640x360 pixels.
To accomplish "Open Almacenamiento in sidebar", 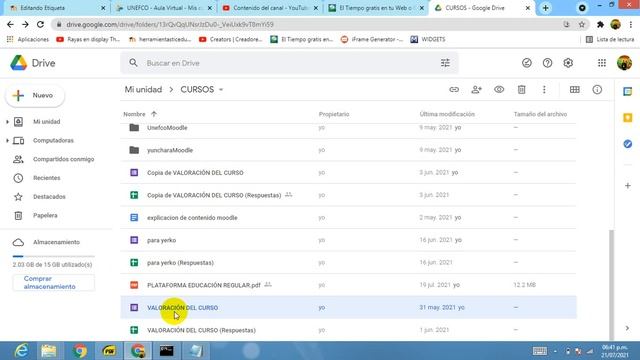I will 56,242.
